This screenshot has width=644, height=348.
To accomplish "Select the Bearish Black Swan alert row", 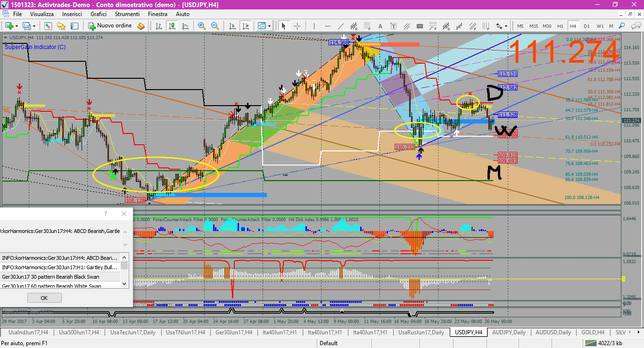I will [x=60, y=277].
